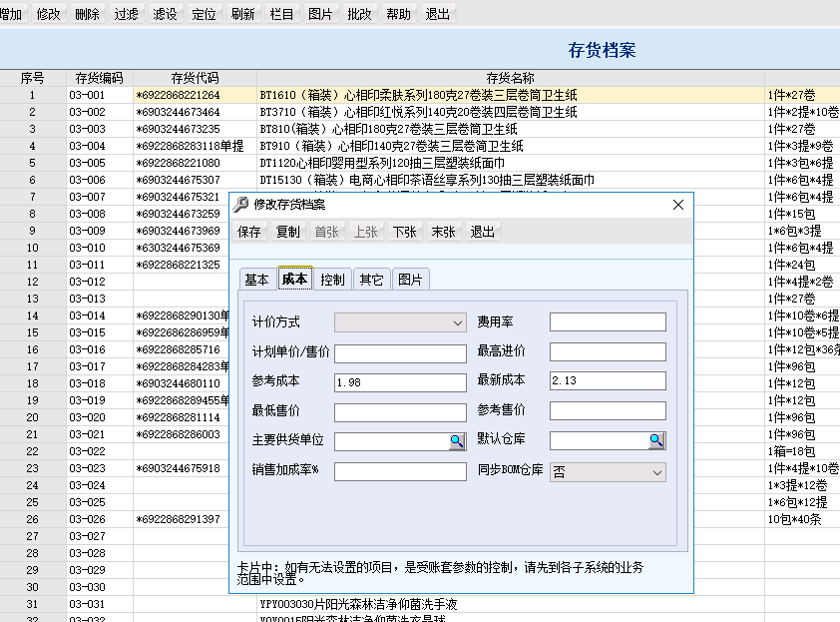Viewport: 840px width, 622px height.
Task: Click item name starting with BT810(箱装)
Action: coord(389,129)
